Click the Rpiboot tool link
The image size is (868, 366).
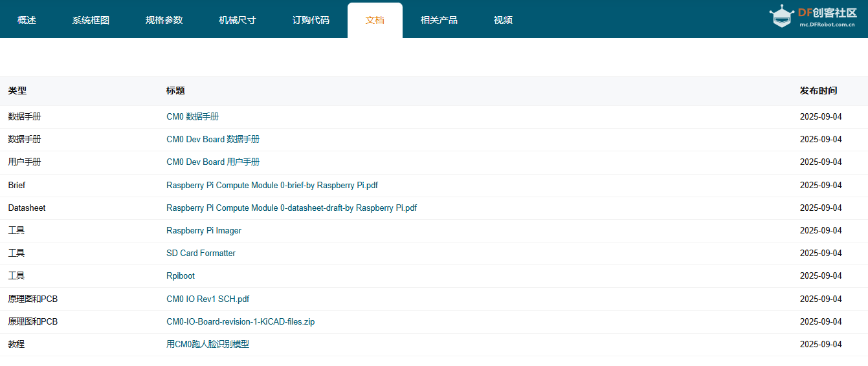(x=181, y=276)
